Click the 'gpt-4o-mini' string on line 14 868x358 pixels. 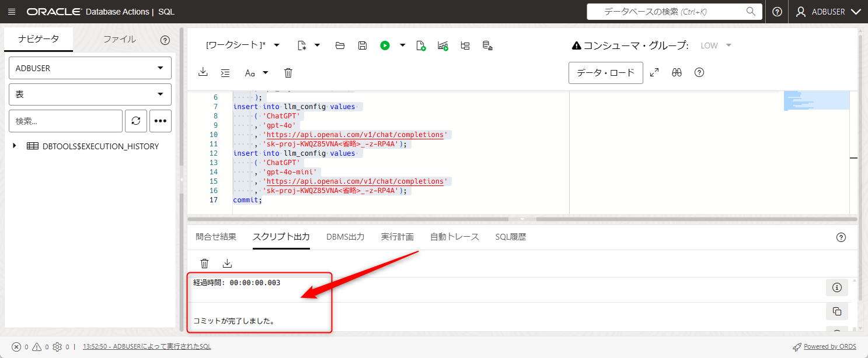[291, 172]
